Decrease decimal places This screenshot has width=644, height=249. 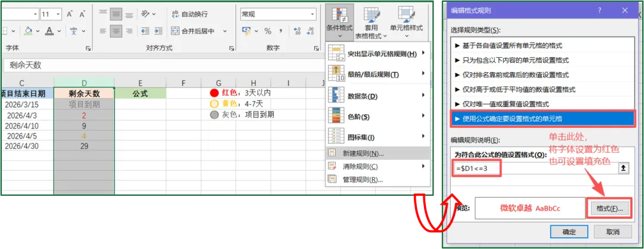click(310, 31)
